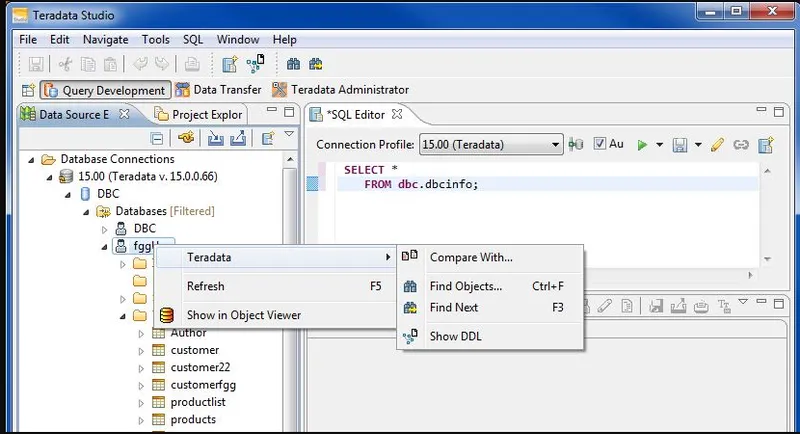The image size is (800, 434).
Task: Open the Connection Profile dropdown
Action: pos(491,144)
